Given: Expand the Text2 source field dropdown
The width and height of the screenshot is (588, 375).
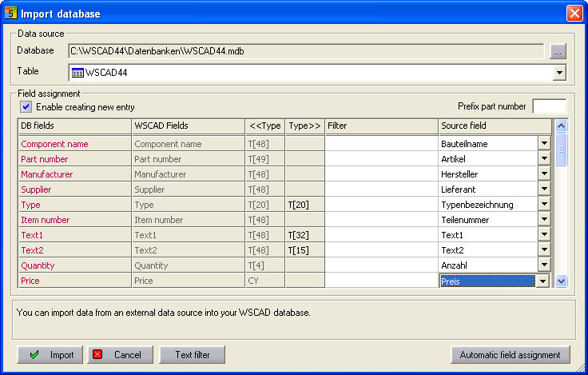Looking at the screenshot, I should click(x=544, y=250).
